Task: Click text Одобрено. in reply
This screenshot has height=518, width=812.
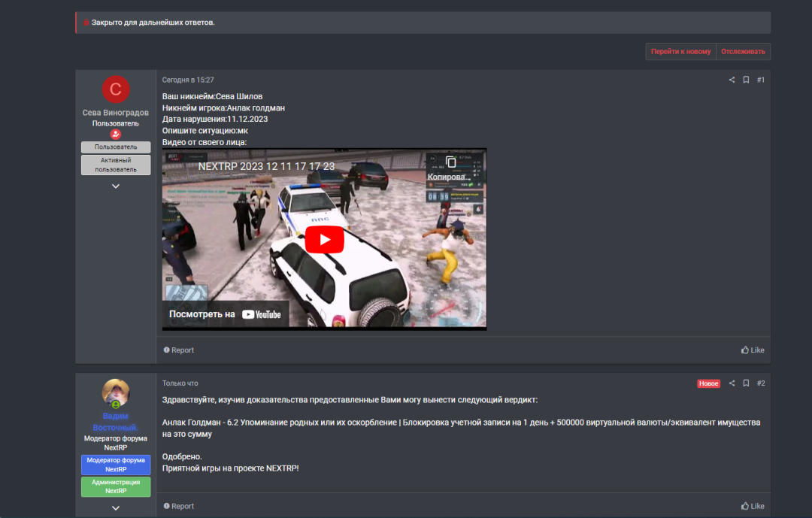Action: click(182, 456)
